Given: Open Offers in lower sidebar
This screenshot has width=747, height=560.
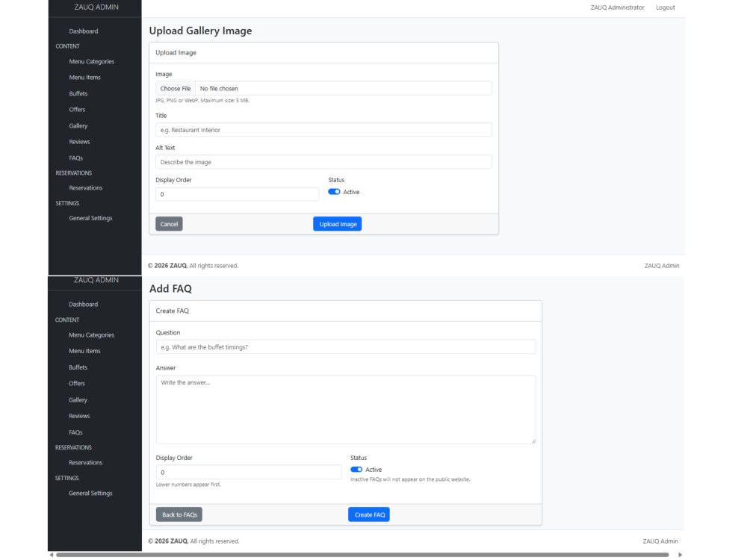Looking at the screenshot, I should 77,383.
